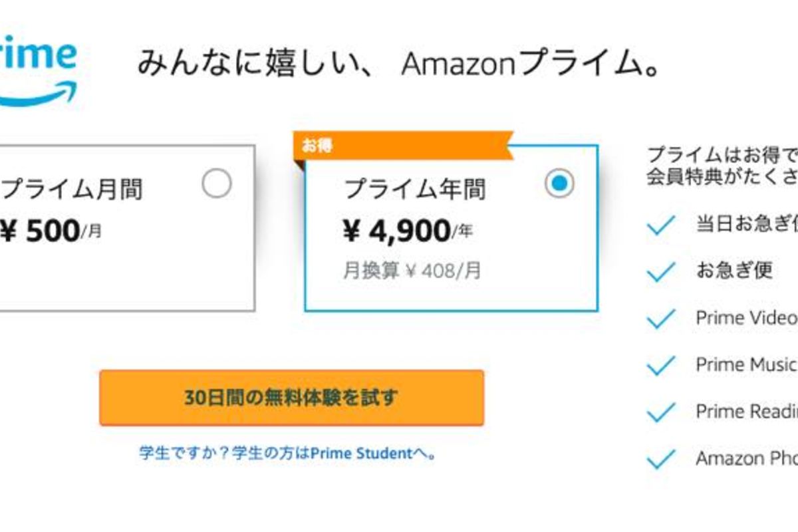The height and width of the screenshot is (532, 798).
Task: Click the checkmark beside お急ぎ便
Action: (x=662, y=272)
